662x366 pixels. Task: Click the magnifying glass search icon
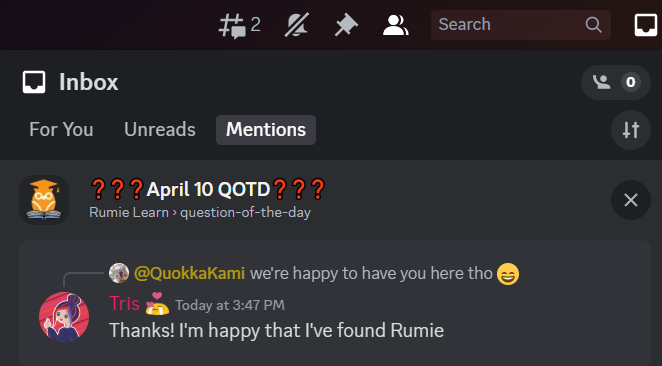[593, 25]
